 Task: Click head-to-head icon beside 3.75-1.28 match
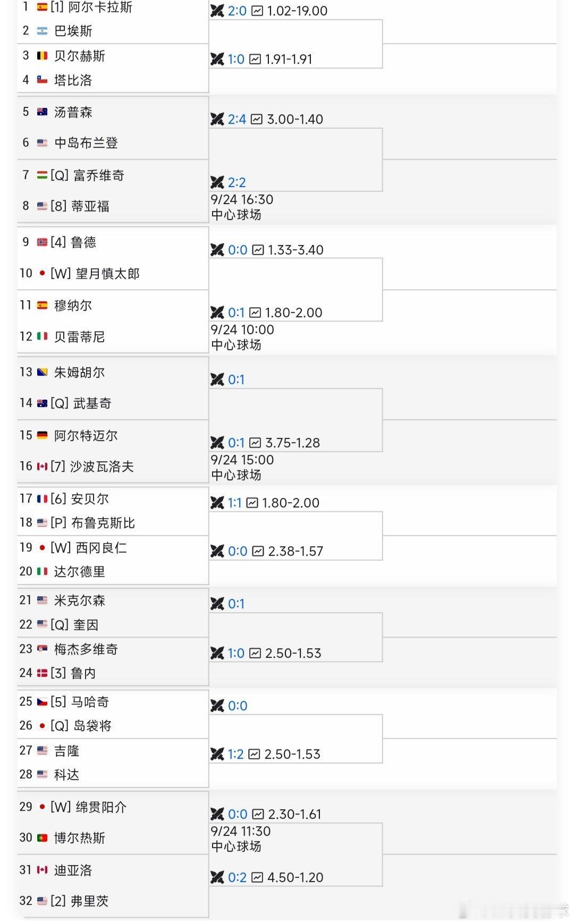[217, 443]
